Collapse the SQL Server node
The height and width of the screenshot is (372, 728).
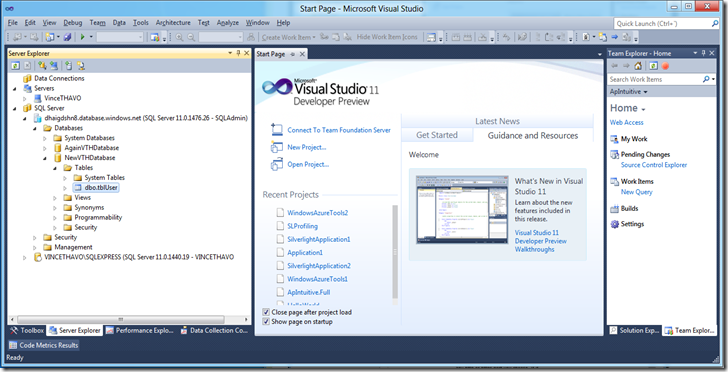point(15,108)
